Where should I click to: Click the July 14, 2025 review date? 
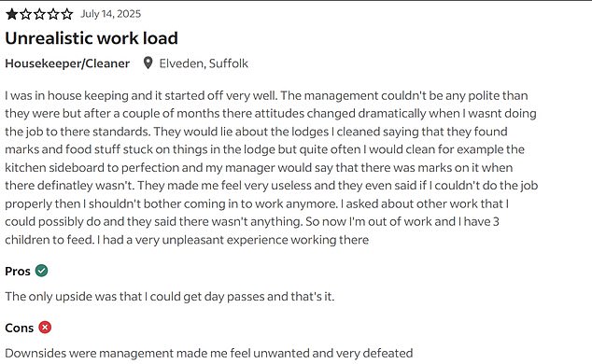(110, 14)
